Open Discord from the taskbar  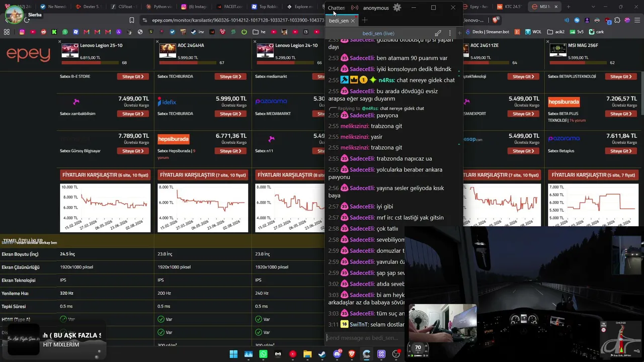[337, 354]
